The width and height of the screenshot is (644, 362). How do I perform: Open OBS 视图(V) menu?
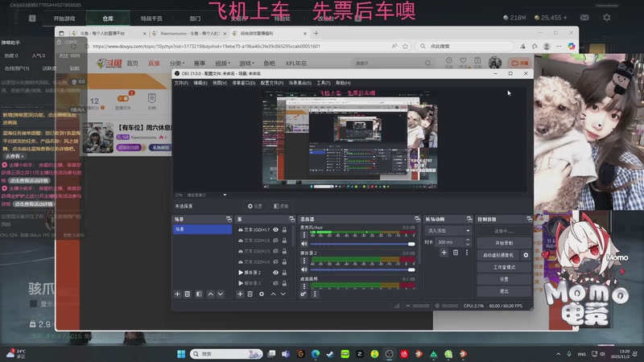coord(220,83)
